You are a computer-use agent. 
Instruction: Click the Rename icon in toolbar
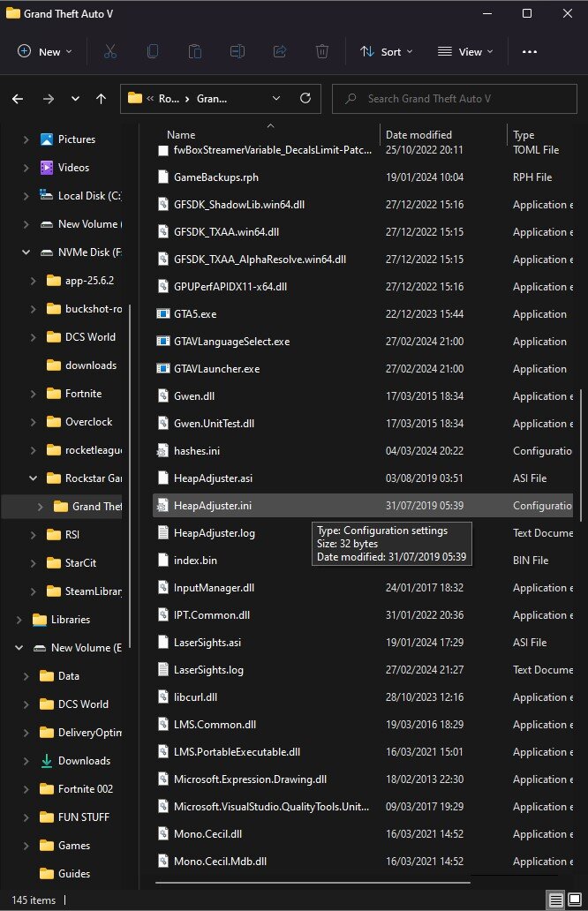point(237,52)
